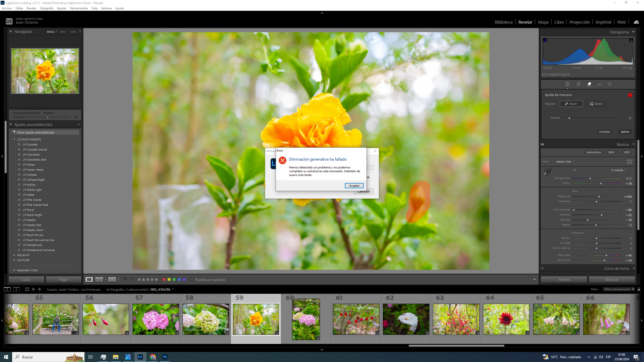This screenshot has height=362, width=644.
Task: Open the Adobe Color profile dropdown
Action: click(565, 162)
